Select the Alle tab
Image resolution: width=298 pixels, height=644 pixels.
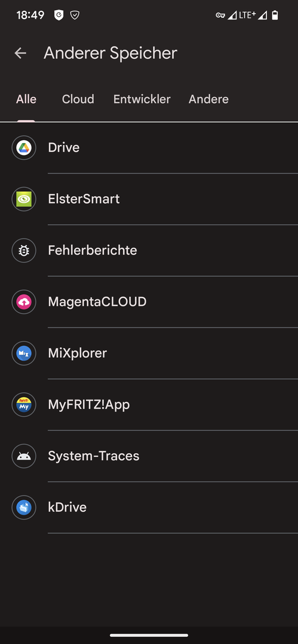pyautogui.click(x=26, y=99)
